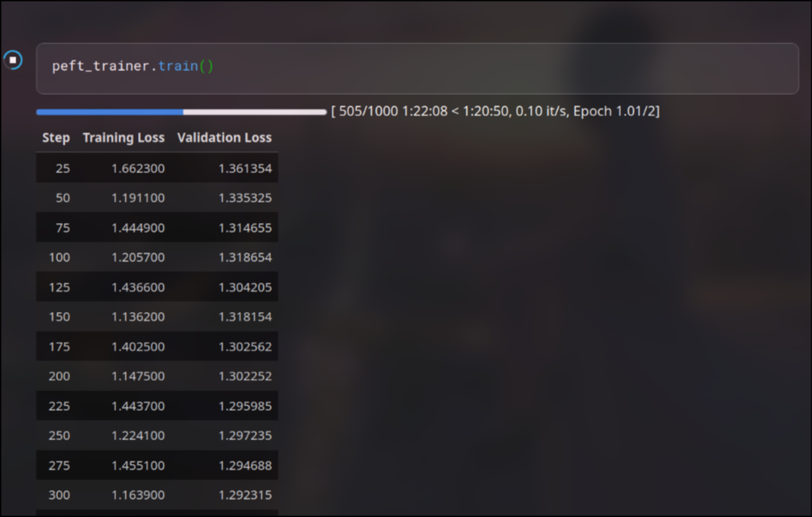The image size is (812, 517).
Task: Click step 175 in the table
Action: [x=60, y=346]
